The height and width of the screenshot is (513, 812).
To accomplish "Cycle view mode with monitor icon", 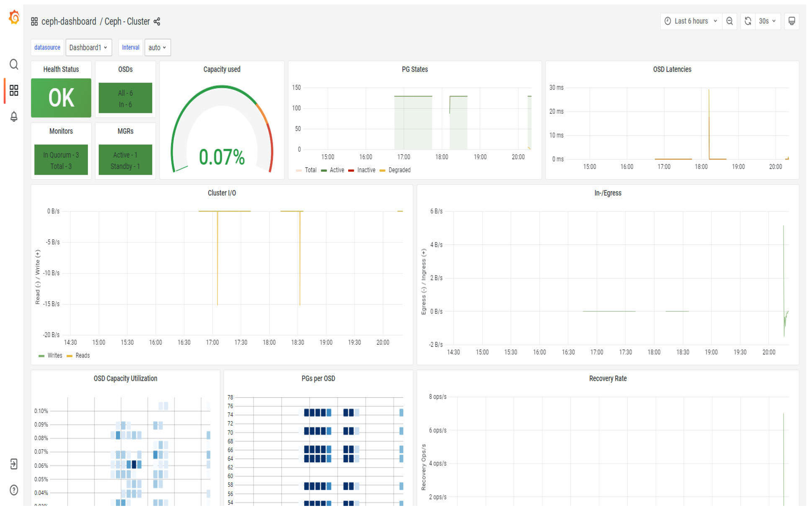I will 792,21.
